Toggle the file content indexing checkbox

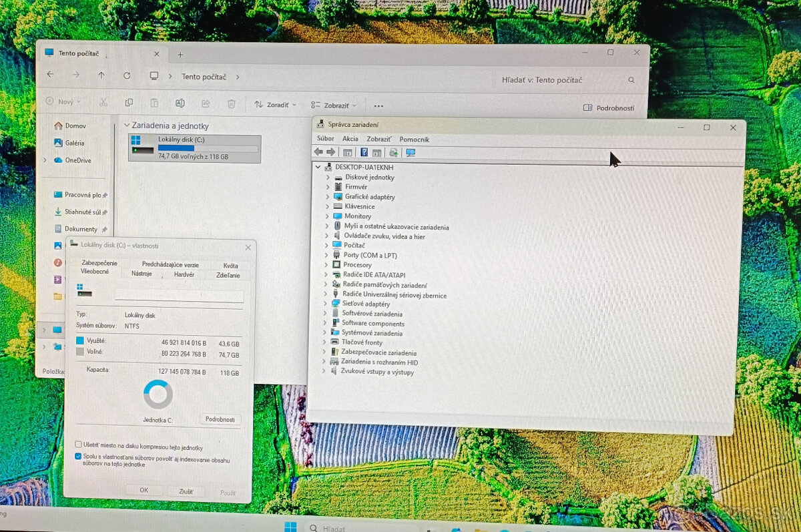79,457
